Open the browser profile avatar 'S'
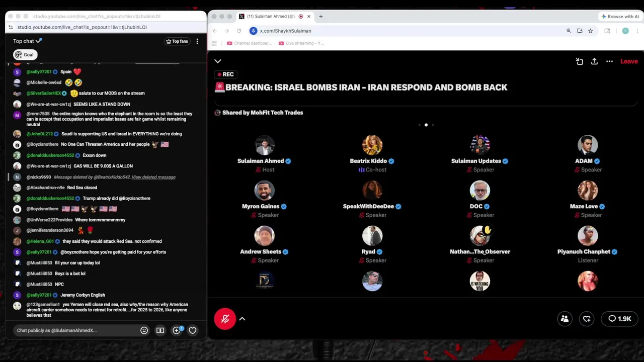Viewport: 644px width, 362px height. click(x=625, y=31)
